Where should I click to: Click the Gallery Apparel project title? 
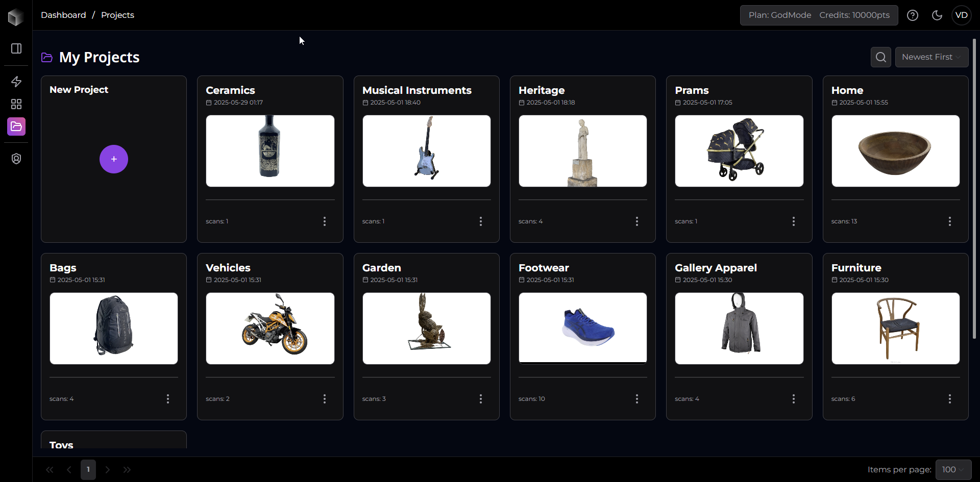coord(716,268)
